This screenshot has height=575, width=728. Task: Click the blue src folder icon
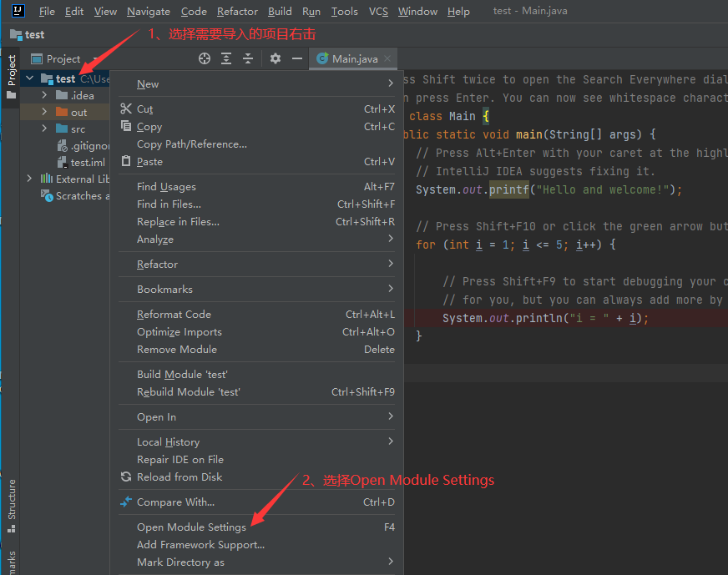62,129
